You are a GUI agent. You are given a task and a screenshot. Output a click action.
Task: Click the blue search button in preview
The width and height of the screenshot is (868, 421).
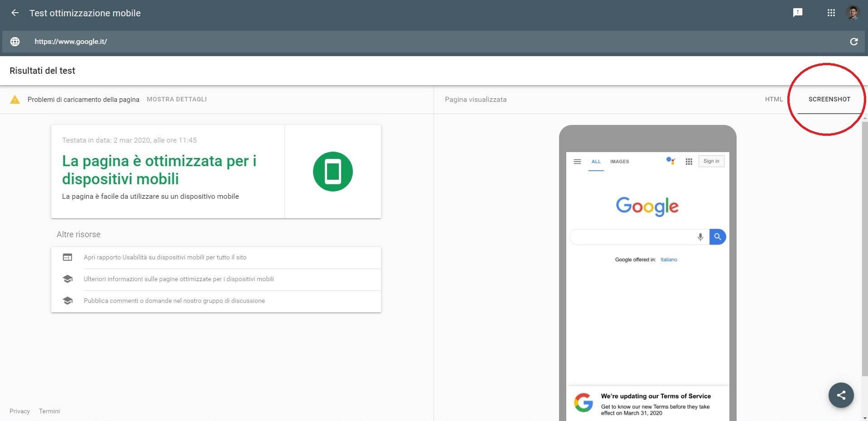click(718, 237)
